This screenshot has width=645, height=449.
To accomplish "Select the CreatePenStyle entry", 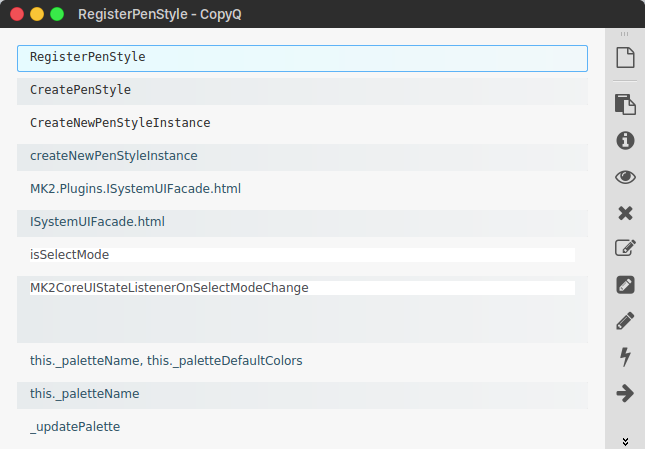I will coord(302,90).
